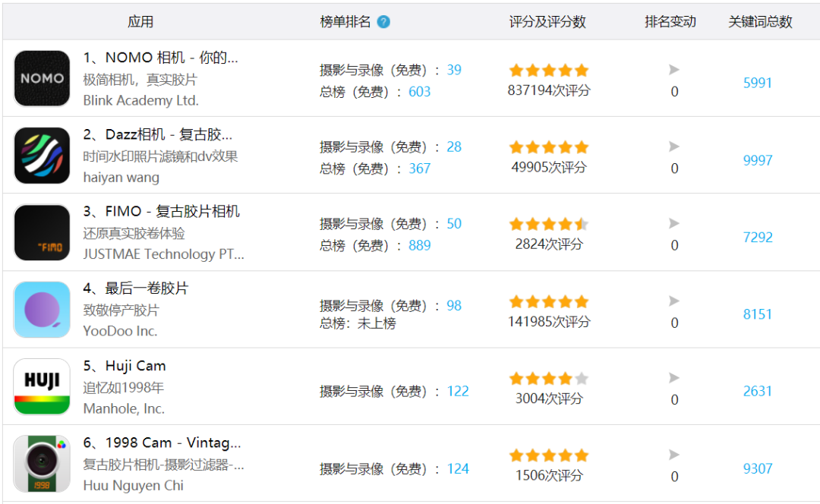Click the rank change arrow for NOMO
The width and height of the screenshot is (820, 504).
[x=673, y=70]
